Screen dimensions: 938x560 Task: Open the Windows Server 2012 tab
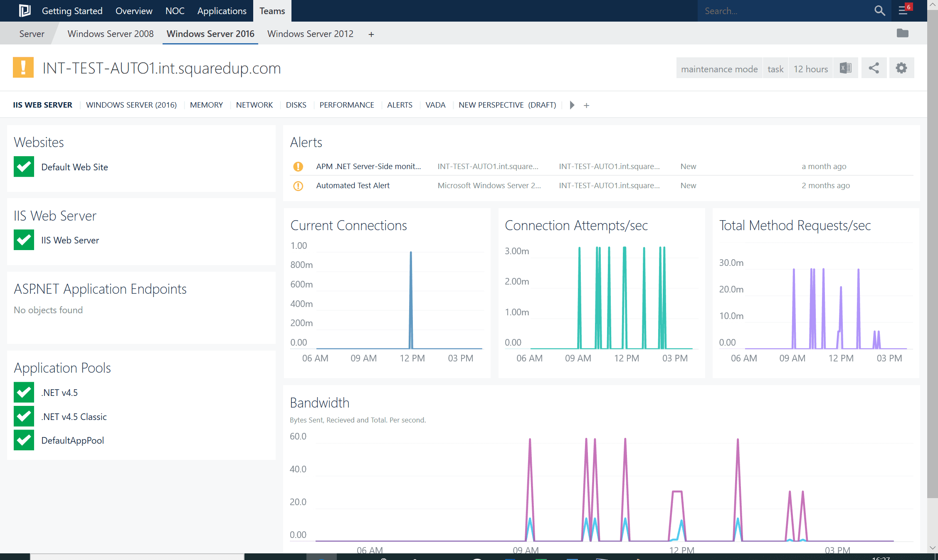pos(310,34)
